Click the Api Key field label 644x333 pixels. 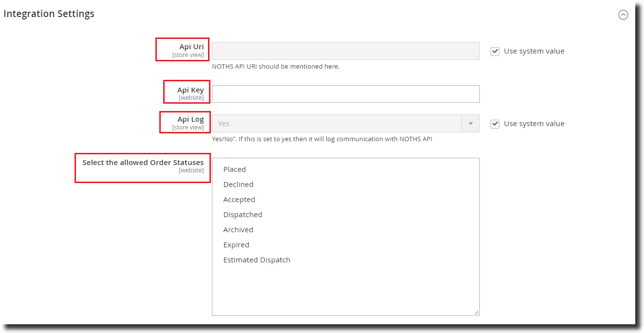click(190, 90)
